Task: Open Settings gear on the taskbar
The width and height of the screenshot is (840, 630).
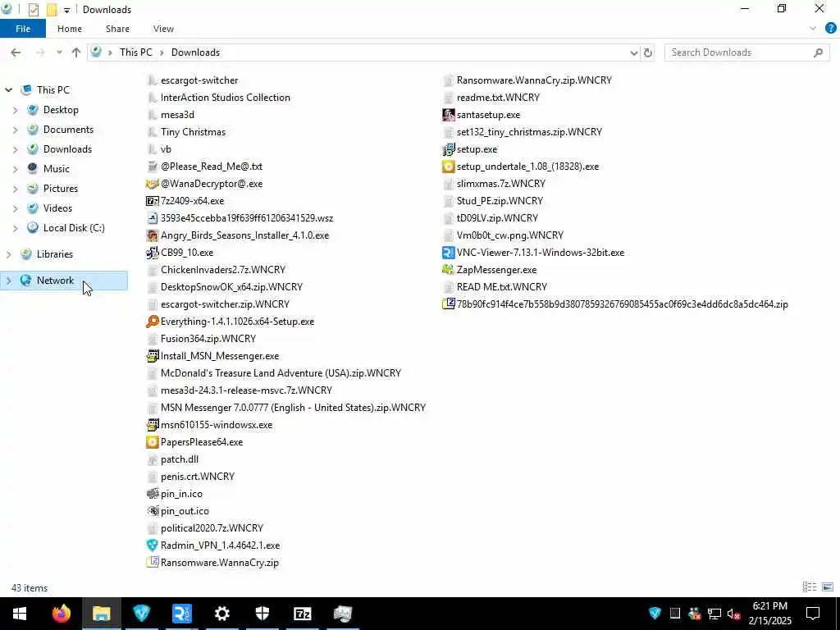Action: [x=221, y=614]
